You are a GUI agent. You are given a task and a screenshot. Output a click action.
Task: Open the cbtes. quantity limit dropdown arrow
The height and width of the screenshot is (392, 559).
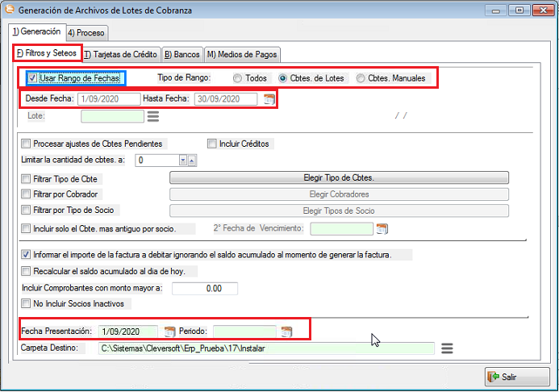tap(183, 161)
